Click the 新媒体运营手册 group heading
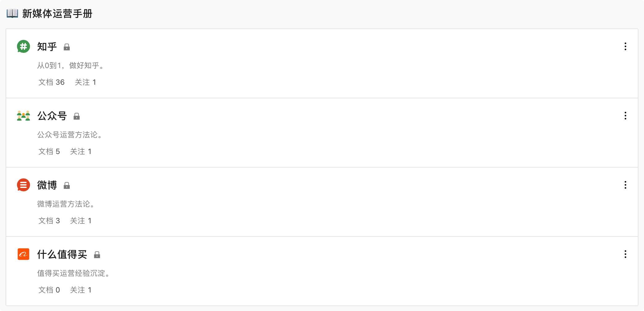This screenshot has width=644, height=311. tap(57, 14)
